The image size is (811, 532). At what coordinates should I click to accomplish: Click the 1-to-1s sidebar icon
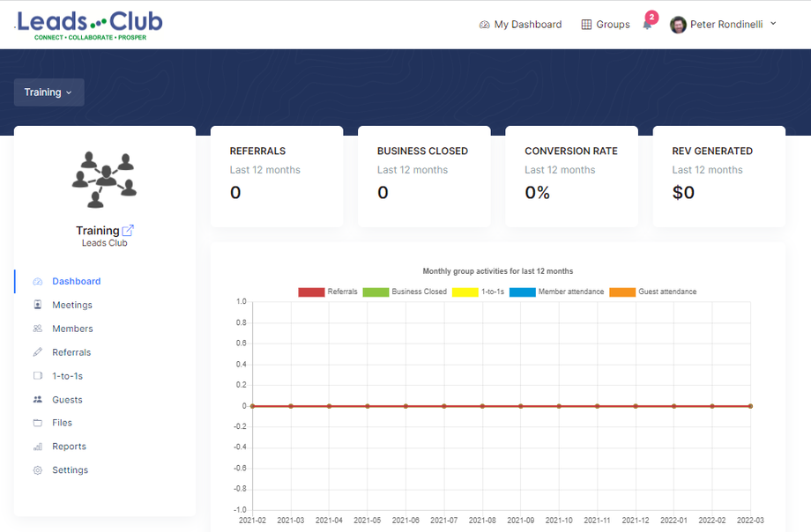coord(38,376)
